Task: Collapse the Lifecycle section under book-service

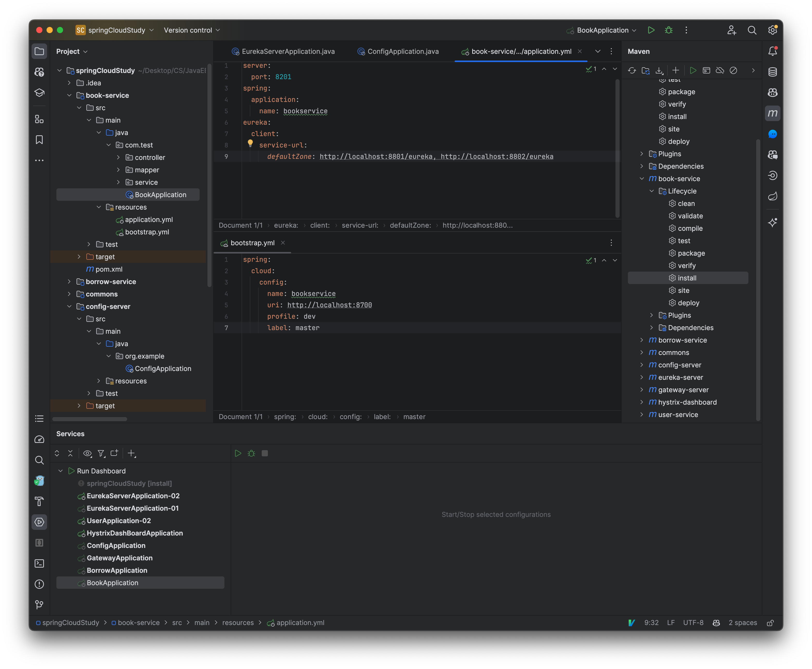Action: coord(652,191)
